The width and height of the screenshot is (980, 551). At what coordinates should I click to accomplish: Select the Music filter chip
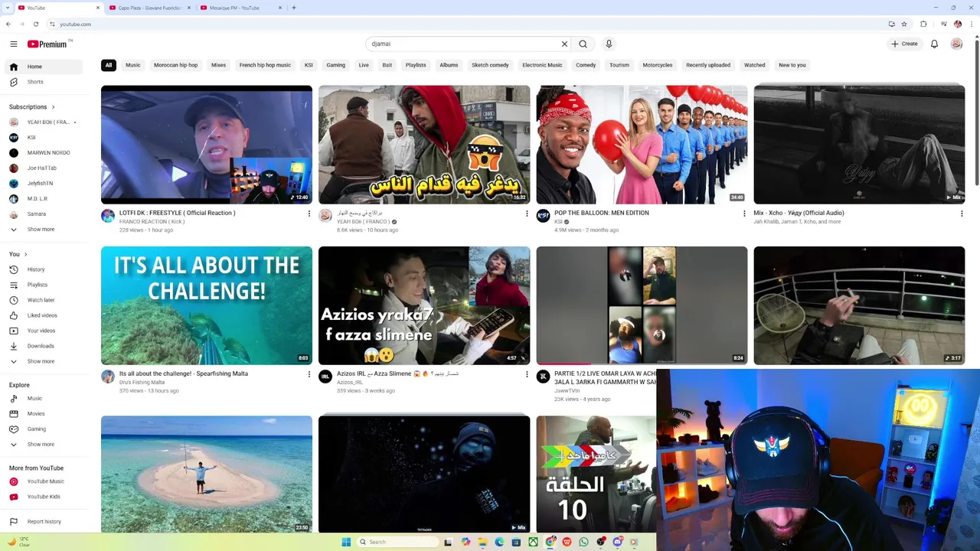133,65
